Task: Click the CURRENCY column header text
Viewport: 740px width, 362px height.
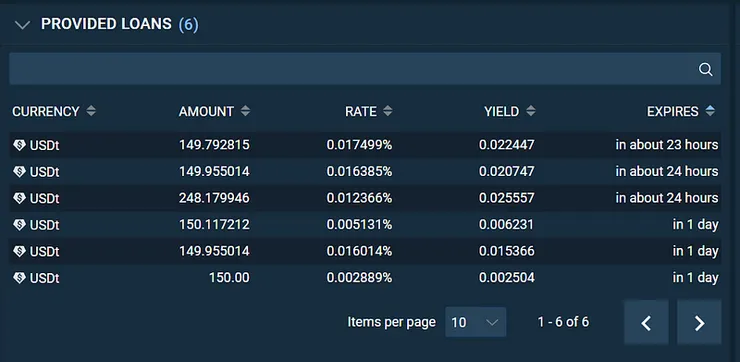Action: click(46, 111)
